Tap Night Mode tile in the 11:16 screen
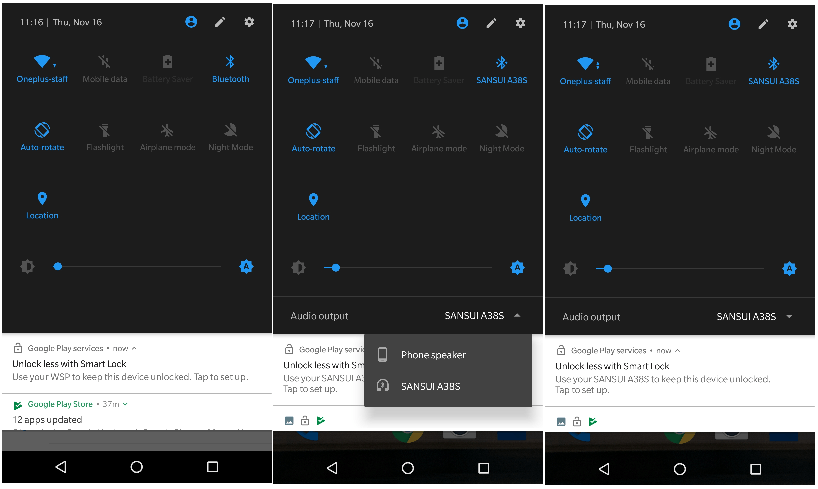The height and width of the screenshot is (489, 818). coord(231,137)
